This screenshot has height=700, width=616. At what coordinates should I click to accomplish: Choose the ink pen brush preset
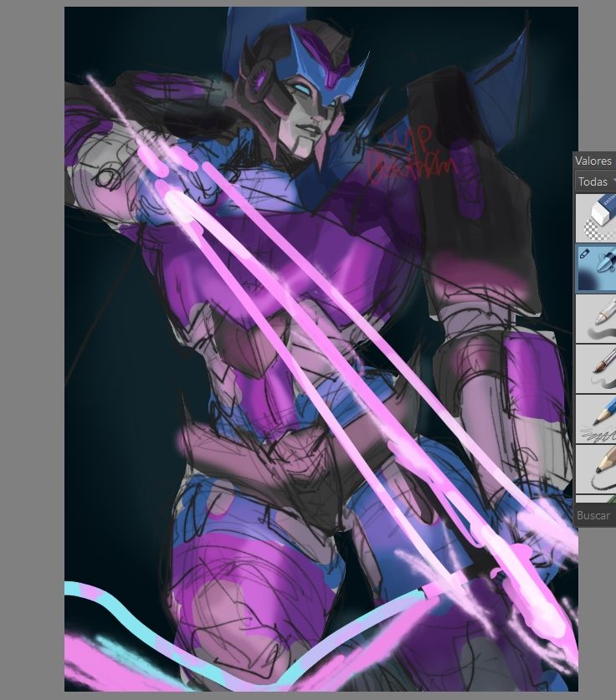[x=596, y=319]
